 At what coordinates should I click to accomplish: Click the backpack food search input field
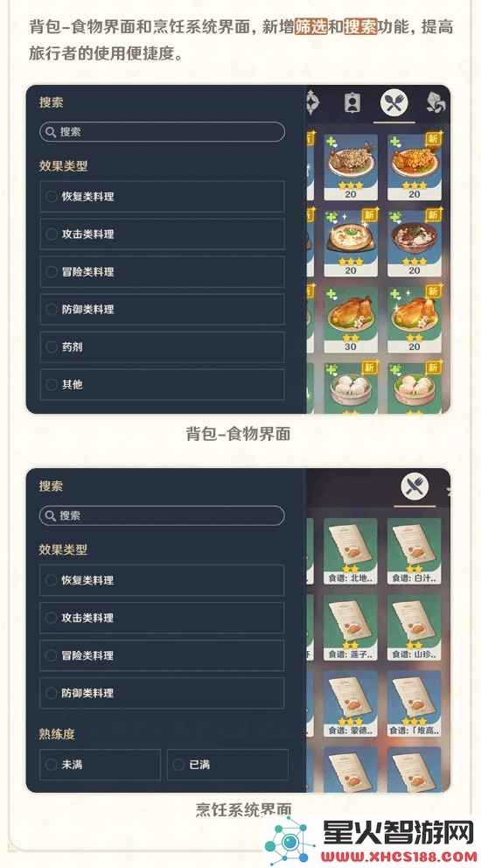(x=162, y=132)
